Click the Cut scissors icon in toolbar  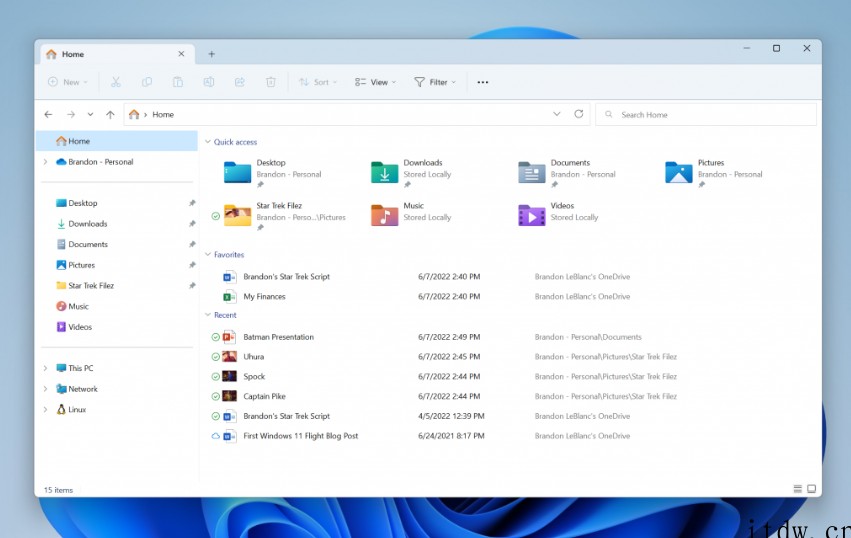(116, 82)
